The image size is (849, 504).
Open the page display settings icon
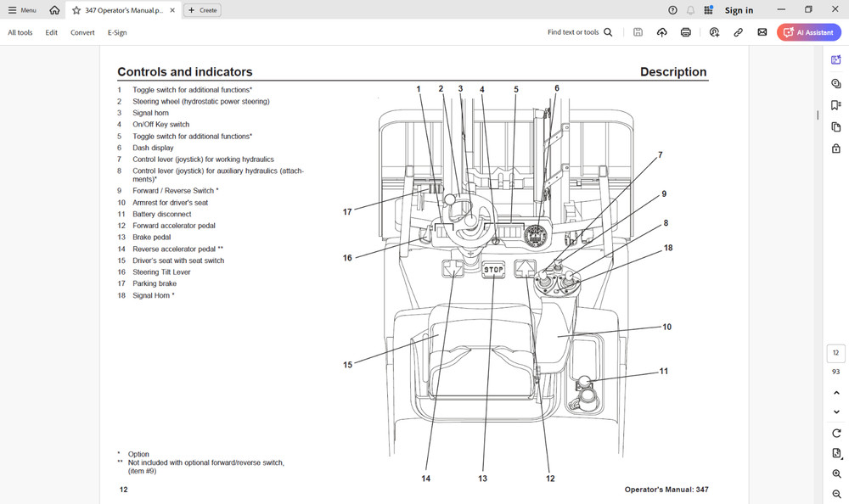pyautogui.click(x=836, y=454)
